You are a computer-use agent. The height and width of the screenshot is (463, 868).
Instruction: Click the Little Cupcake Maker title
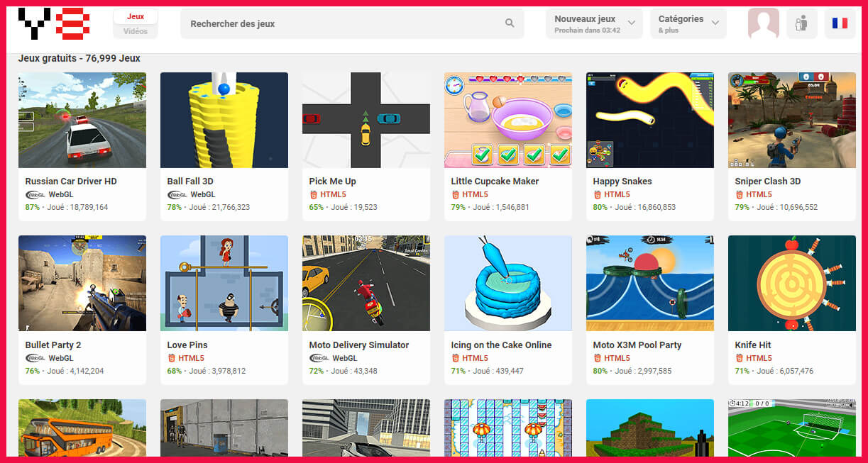pos(495,182)
